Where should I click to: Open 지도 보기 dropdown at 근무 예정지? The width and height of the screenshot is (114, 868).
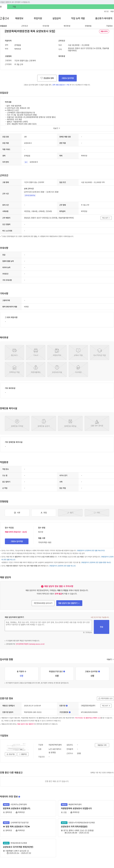[x=106, y=218]
